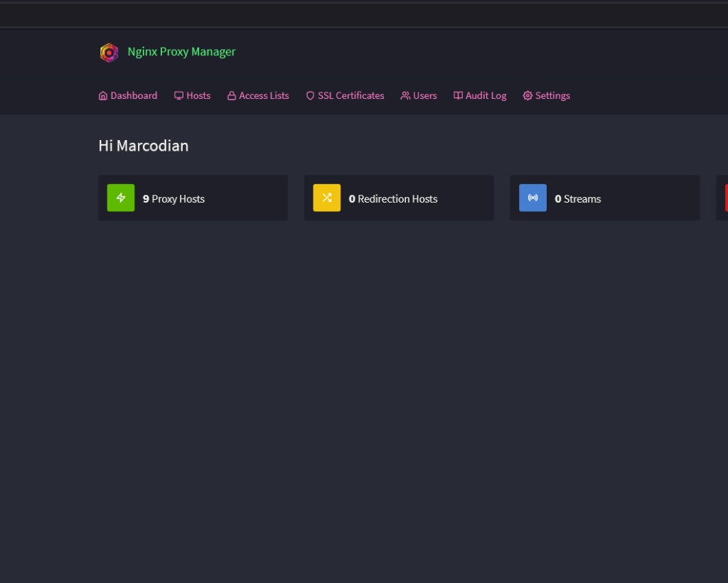
Task: Click the people icon beside Users
Action: (x=405, y=96)
